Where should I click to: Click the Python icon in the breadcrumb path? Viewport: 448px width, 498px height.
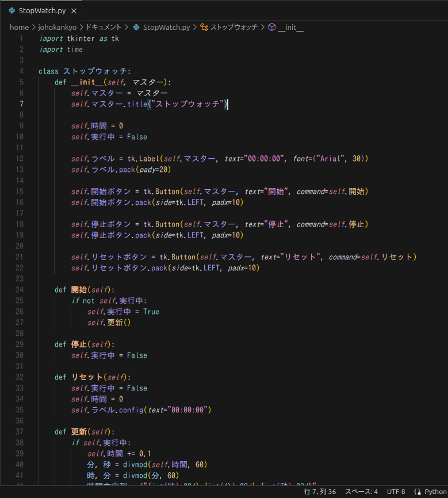(136, 27)
